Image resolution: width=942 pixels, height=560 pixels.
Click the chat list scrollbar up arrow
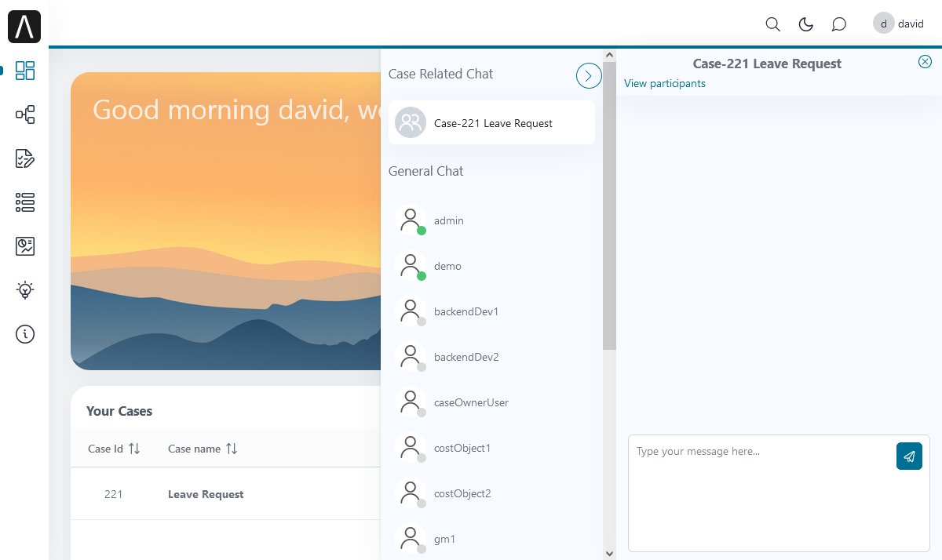click(x=609, y=55)
